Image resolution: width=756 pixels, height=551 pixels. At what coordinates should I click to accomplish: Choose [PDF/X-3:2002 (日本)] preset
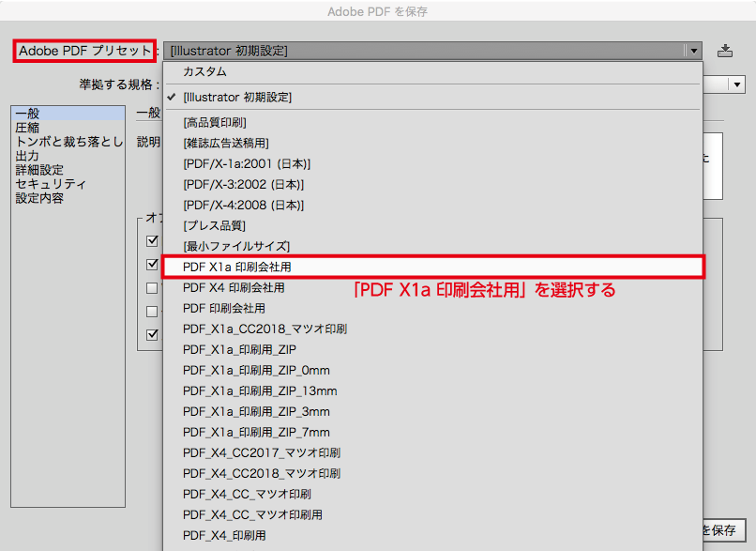(432, 185)
